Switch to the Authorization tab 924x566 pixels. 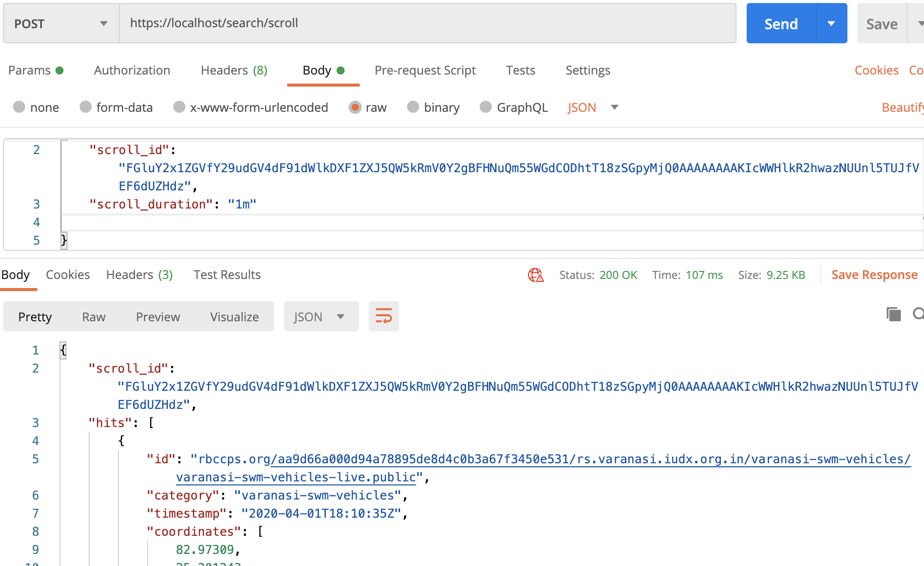point(131,70)
